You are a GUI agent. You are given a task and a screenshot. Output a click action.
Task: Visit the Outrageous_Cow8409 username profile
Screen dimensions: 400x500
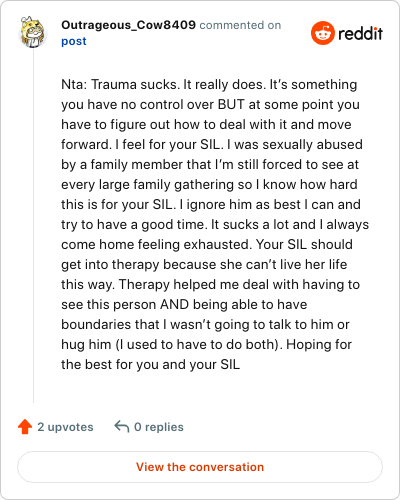[128, 25]
